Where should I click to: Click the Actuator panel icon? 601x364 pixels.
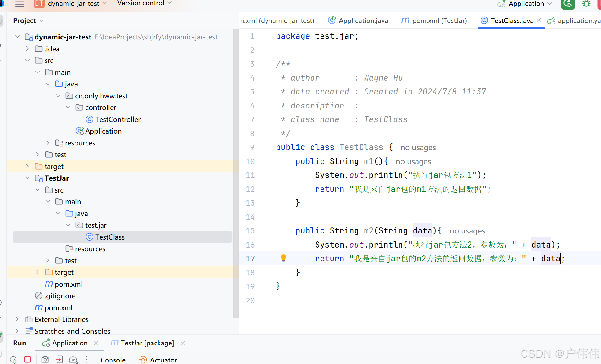142,360
